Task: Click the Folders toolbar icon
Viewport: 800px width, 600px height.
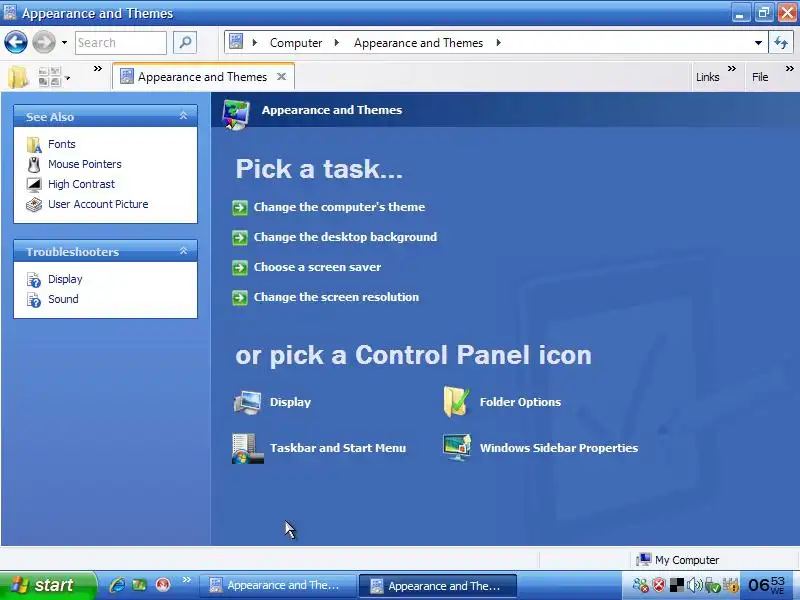Action: (x=18, y=77)
